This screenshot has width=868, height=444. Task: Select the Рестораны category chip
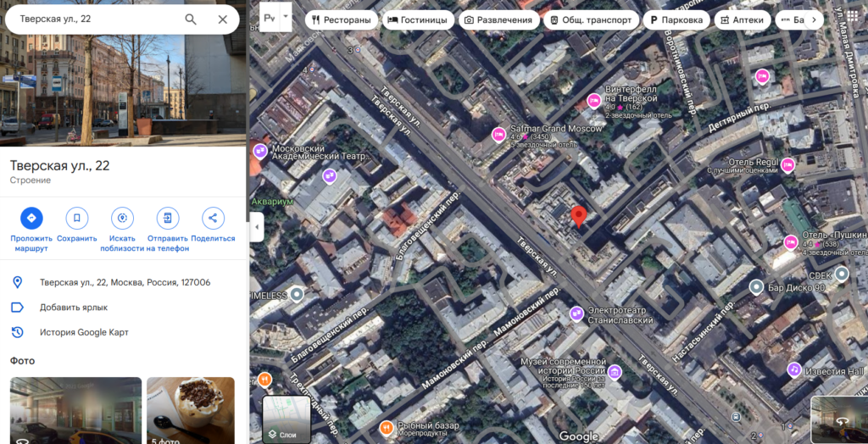(x=342, y=19)
